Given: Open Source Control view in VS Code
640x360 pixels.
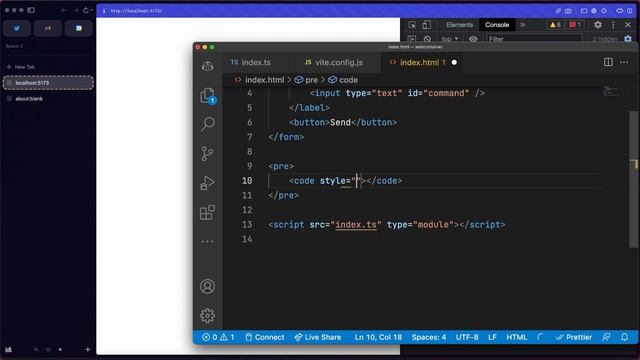Looking at the screenshot, I should [x=207, y=153].
